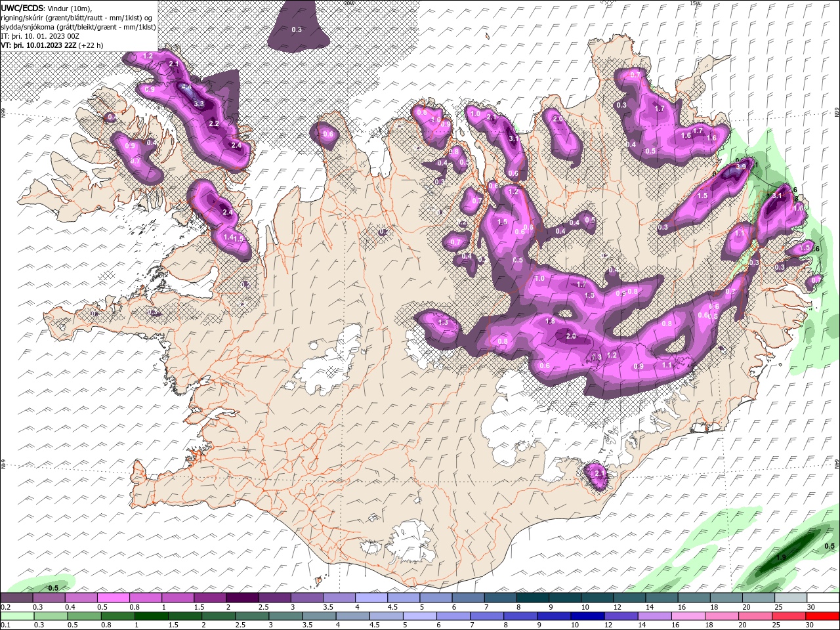This screenshot has width=840, height=630.
Task: Select the '64N' latitude label on right edge
Action: coord(837,465)
